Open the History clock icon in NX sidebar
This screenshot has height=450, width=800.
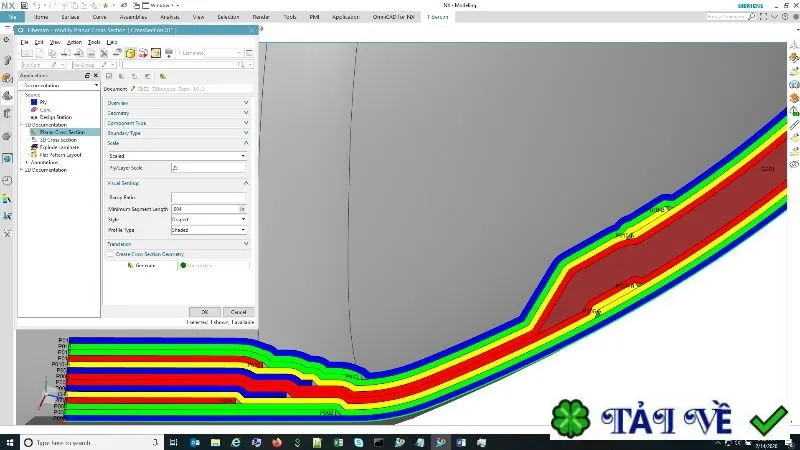[7, 181]
